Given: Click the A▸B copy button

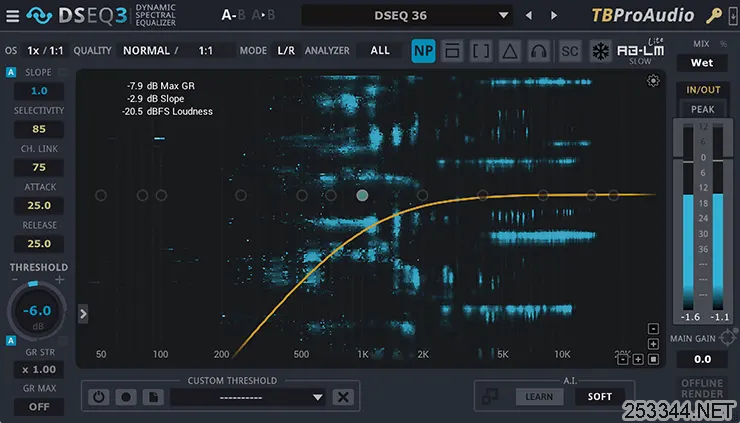Looking at the screenshot, I should click(x=263, y=16).
